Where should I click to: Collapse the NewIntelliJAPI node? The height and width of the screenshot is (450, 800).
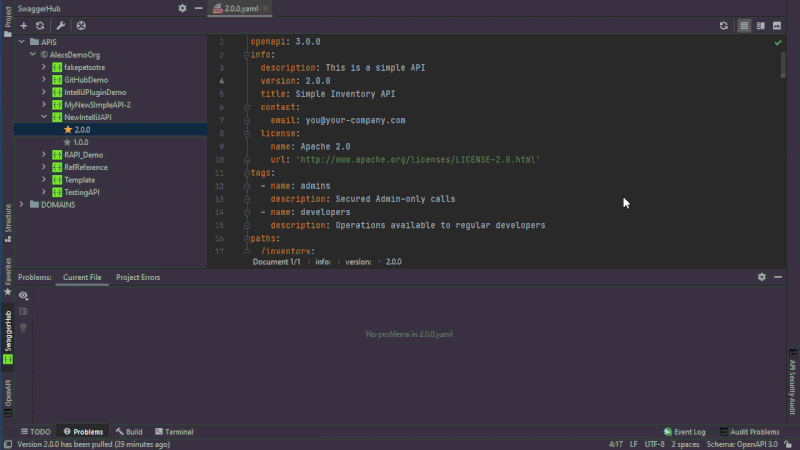44,117
